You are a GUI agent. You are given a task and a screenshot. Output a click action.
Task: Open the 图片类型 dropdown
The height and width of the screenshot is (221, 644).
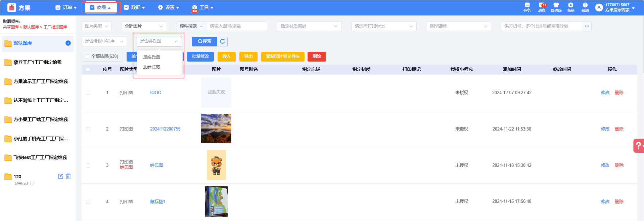tap(97, 26)
